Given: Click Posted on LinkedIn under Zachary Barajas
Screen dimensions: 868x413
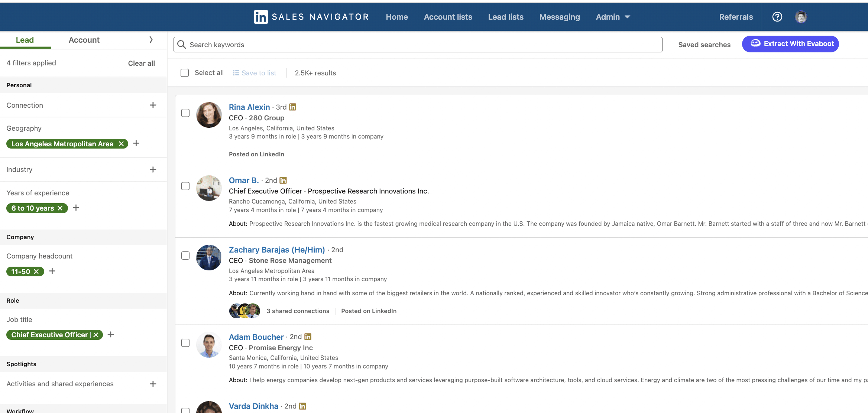Looking at the screenshot, I should click(x=369, y=311).
